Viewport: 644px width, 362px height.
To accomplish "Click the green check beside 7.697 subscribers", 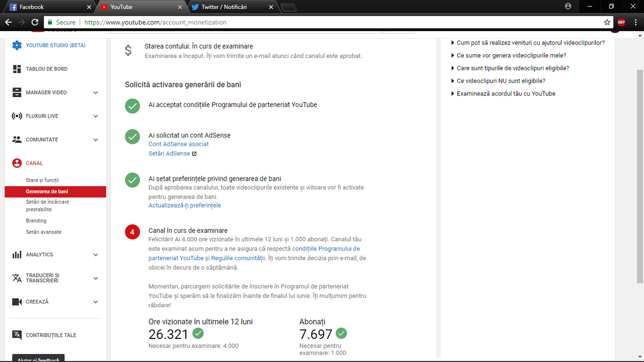I will tap(341, 334).
